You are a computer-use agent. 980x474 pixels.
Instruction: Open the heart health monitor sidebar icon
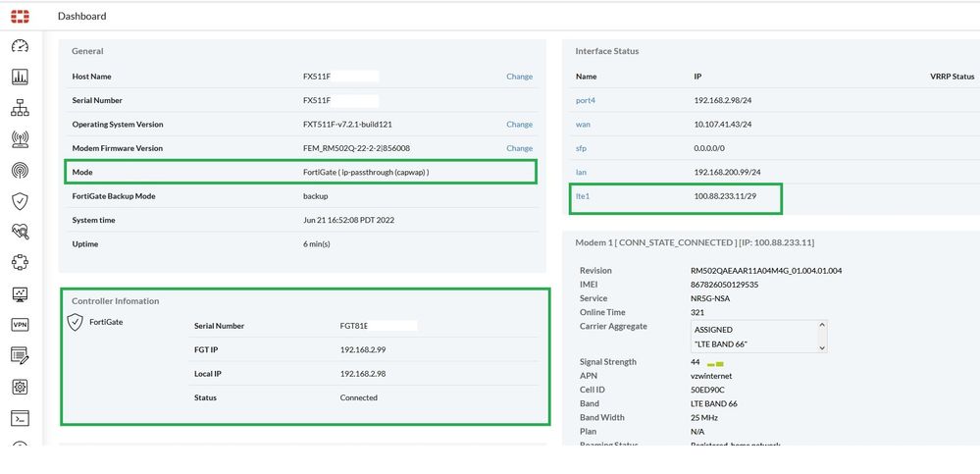pos(20,232)
